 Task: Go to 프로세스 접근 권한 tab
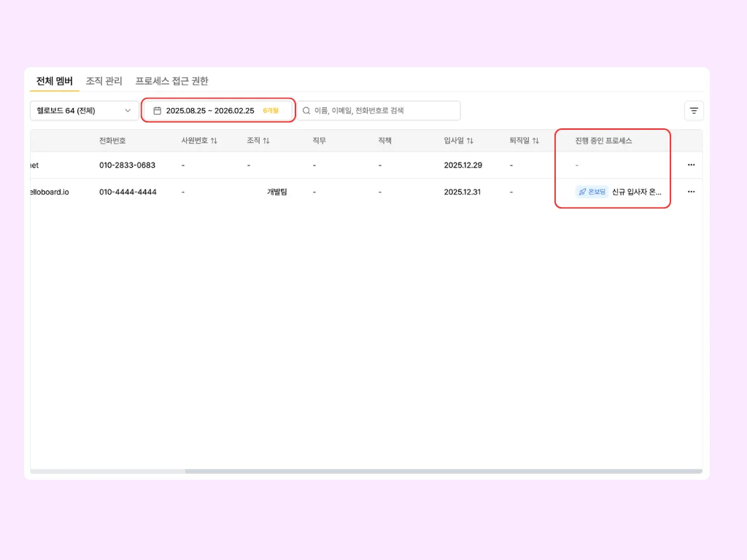[171, 81]
